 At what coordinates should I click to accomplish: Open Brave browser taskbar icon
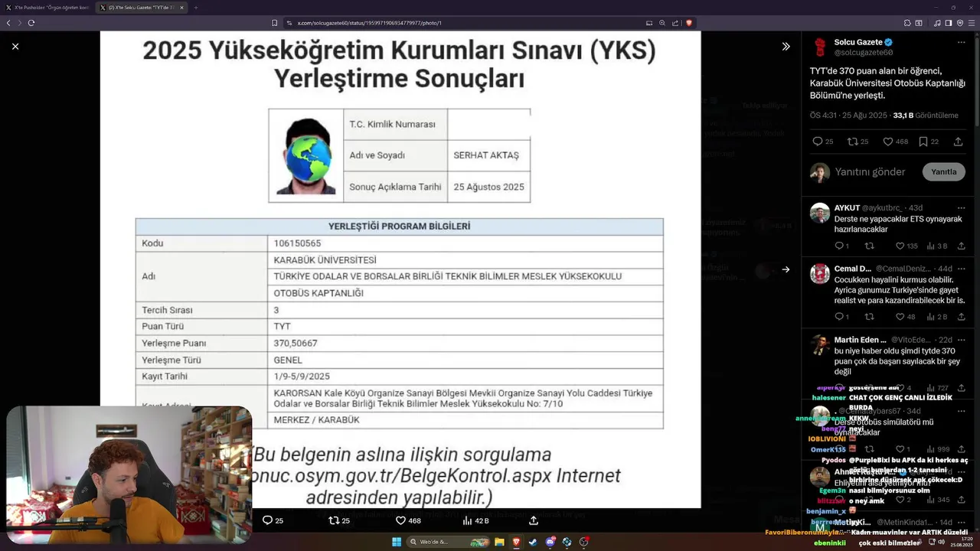[x=516, y=542]
